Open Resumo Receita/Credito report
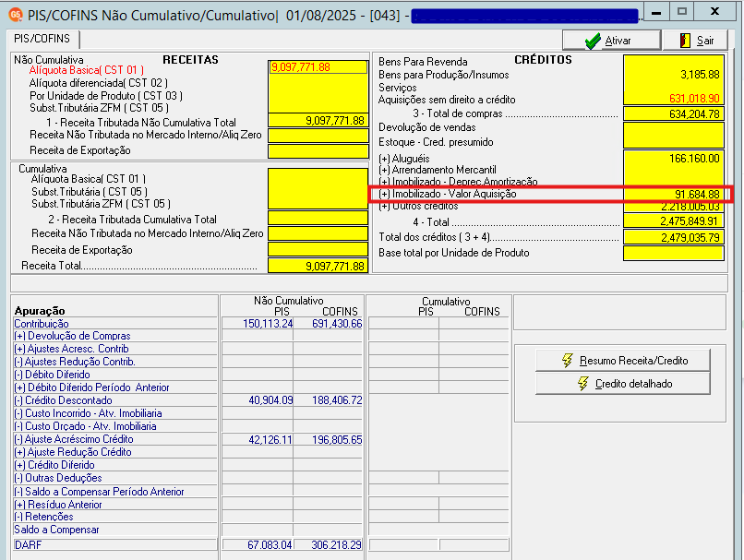This screenshot has height=560, width=744. (x=622, y=361)
